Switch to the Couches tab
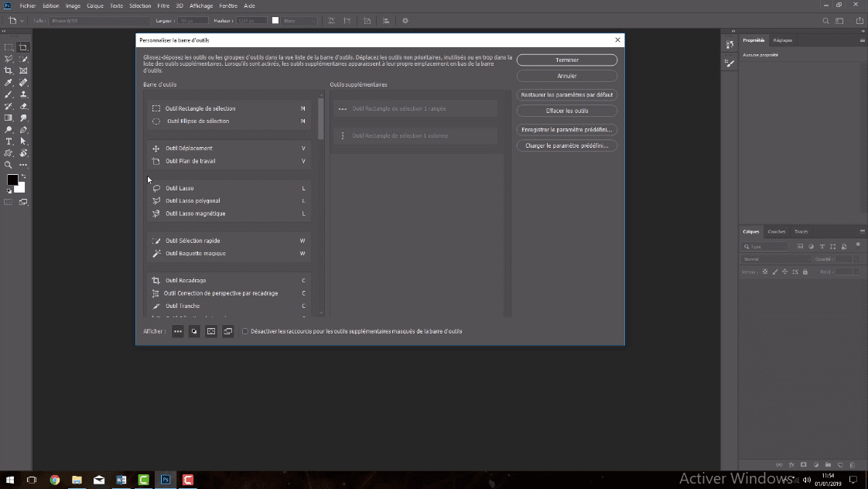Image resolution: width=868 pixels, height=489 pixels. coord(776,231)
